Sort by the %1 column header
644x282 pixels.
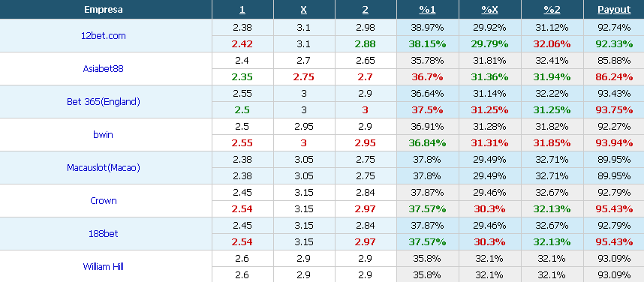point(427,10)
